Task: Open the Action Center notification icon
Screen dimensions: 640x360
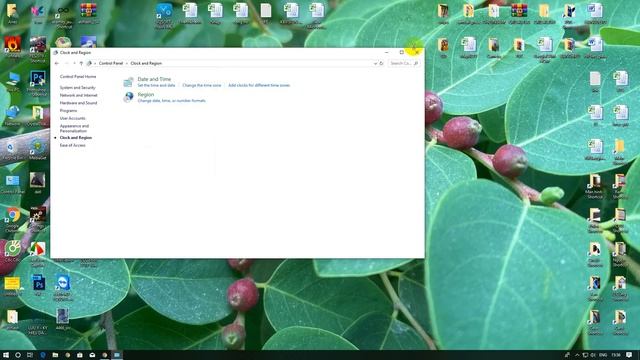Action: [629, 355]
